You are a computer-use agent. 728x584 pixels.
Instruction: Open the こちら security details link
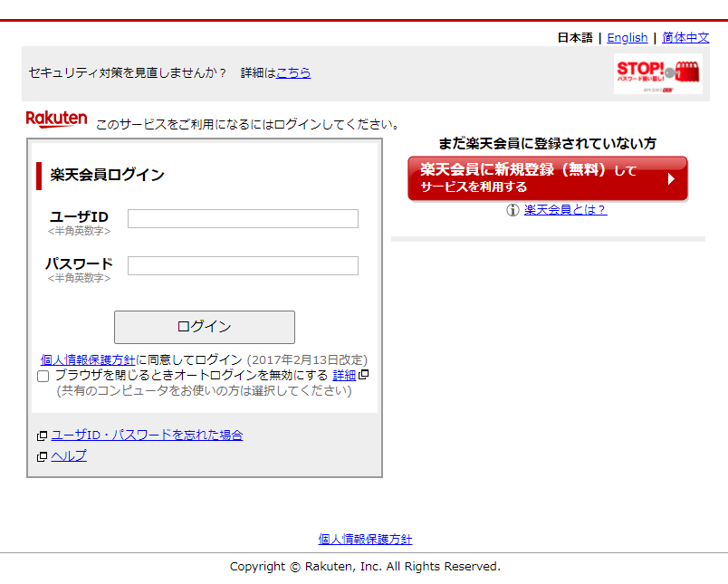(x=293, y=72)
